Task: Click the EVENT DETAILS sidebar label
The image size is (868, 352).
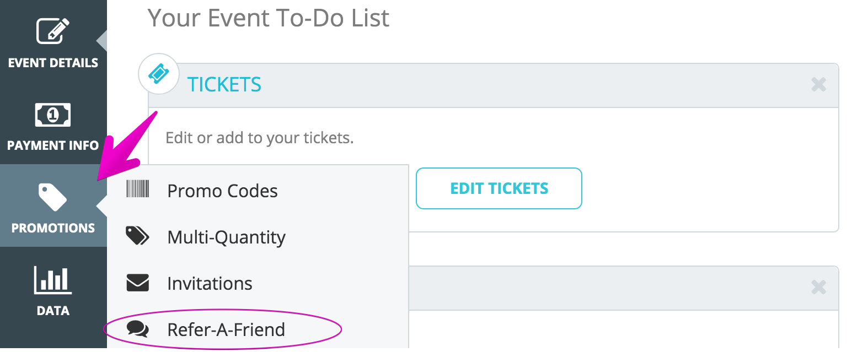Action: click(53, 63)
